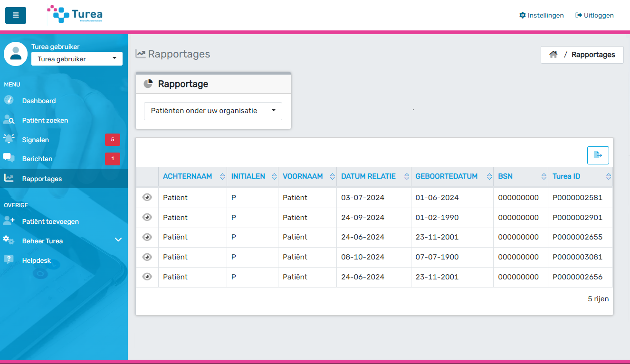View patient P0000002901 via eye icon

pos(147,217)
